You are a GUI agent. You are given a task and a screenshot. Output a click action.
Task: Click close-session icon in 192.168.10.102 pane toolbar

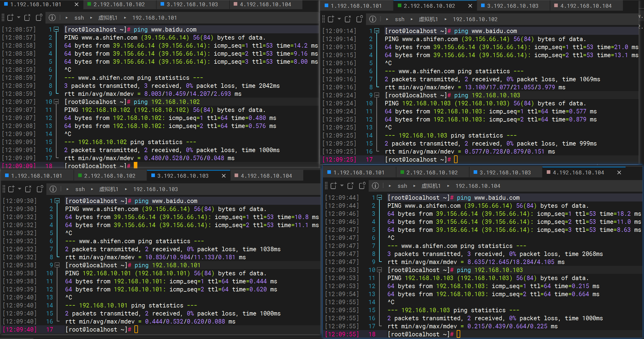[348, 19]
